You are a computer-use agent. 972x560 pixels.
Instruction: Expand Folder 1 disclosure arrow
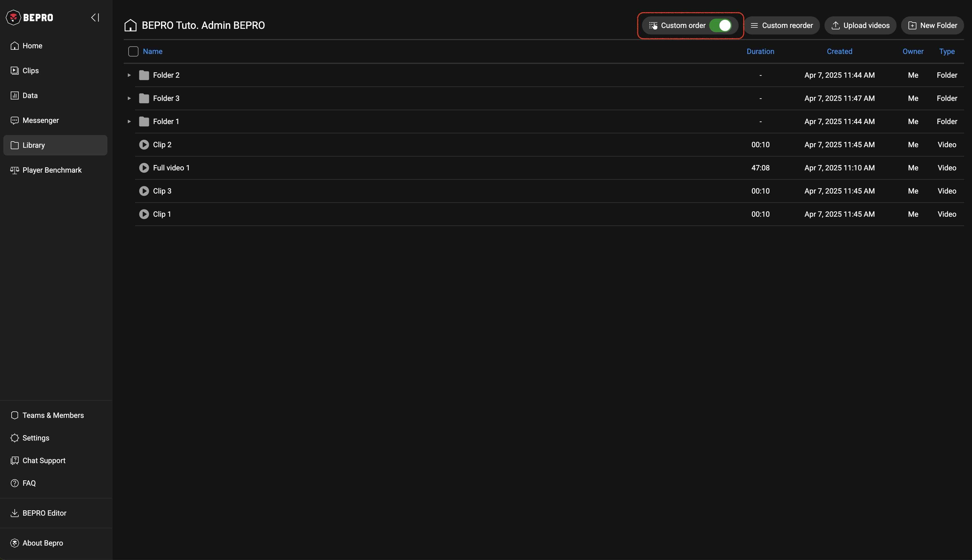click(x=129, y=121)
